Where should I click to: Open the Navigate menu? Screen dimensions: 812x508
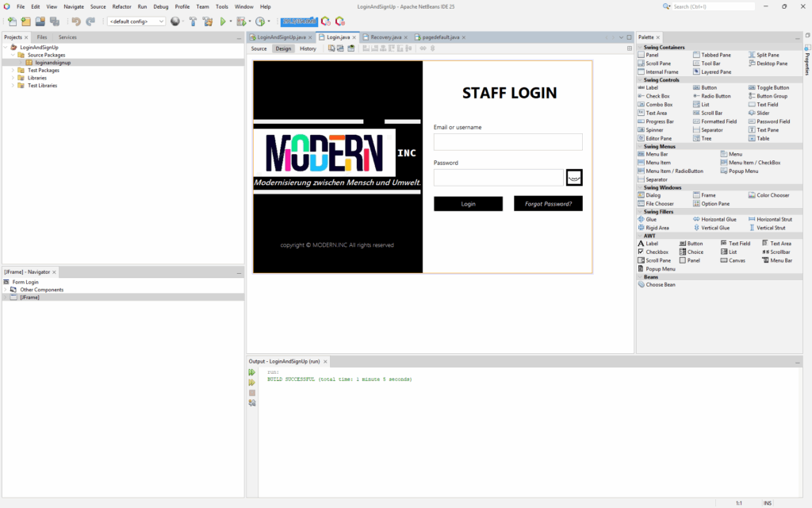(x=74, y=6)
